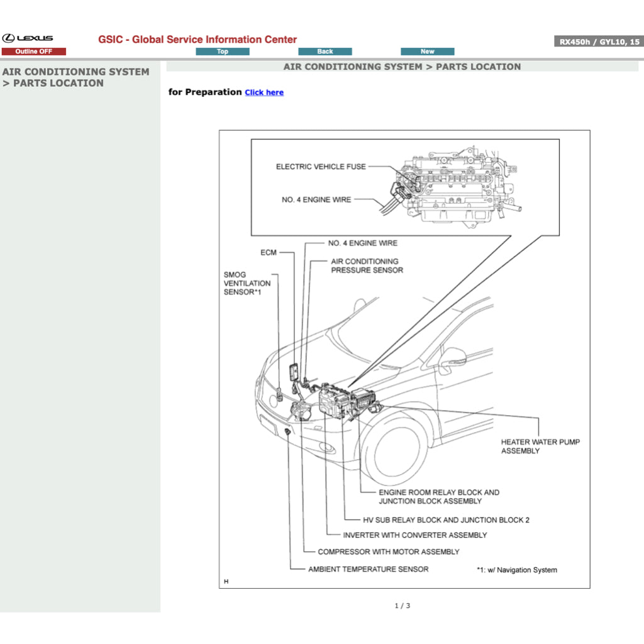The height and width of the screenshot is (644, 644).
Task: Click the page indicator 1 / 3
Action: (x=402, y=606)
